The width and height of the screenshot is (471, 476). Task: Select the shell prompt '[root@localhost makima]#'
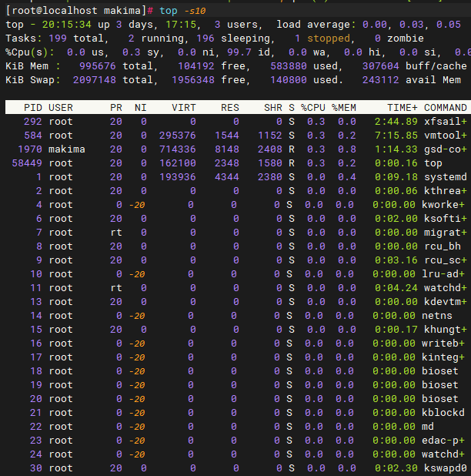coord(79,11)
